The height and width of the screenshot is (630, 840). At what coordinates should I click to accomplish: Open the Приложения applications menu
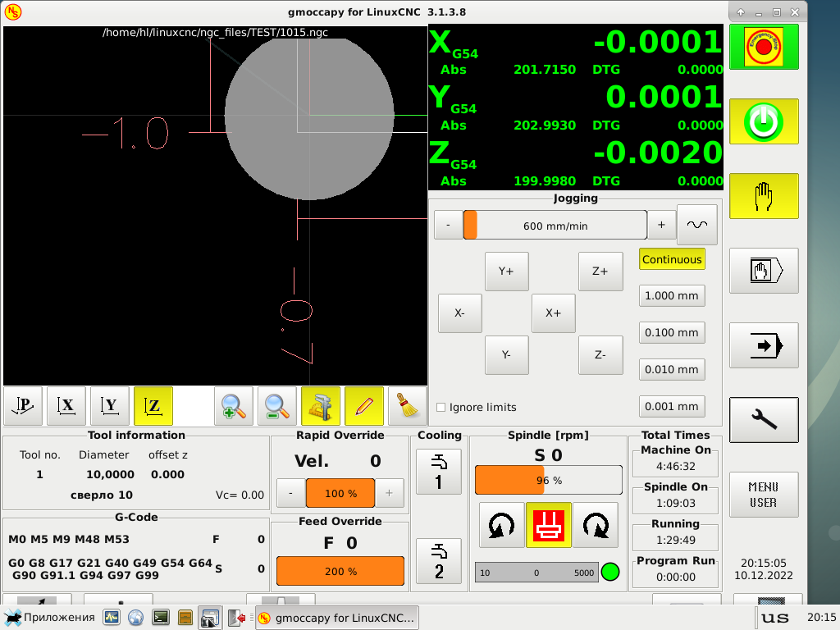point(49,617)
